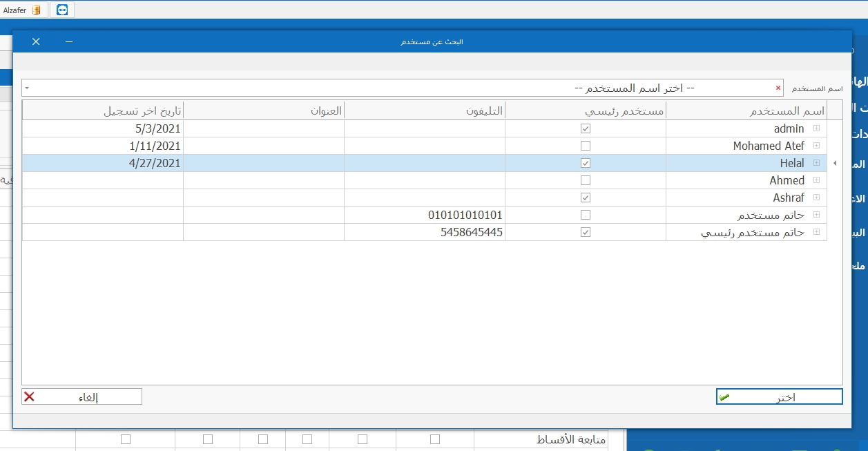The width and height of the screenshot is (868, 451).
Task: Click the التليفون column header
Action: (x=425, y=111)
